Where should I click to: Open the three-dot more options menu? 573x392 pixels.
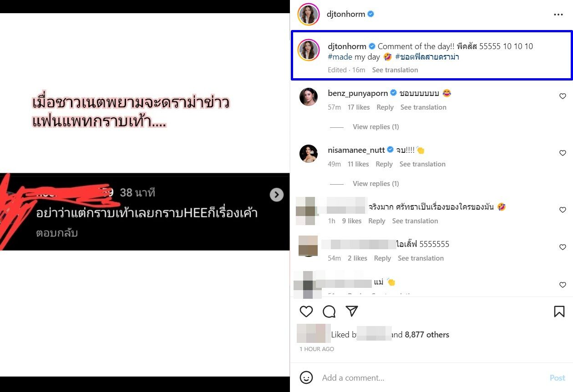558,15
